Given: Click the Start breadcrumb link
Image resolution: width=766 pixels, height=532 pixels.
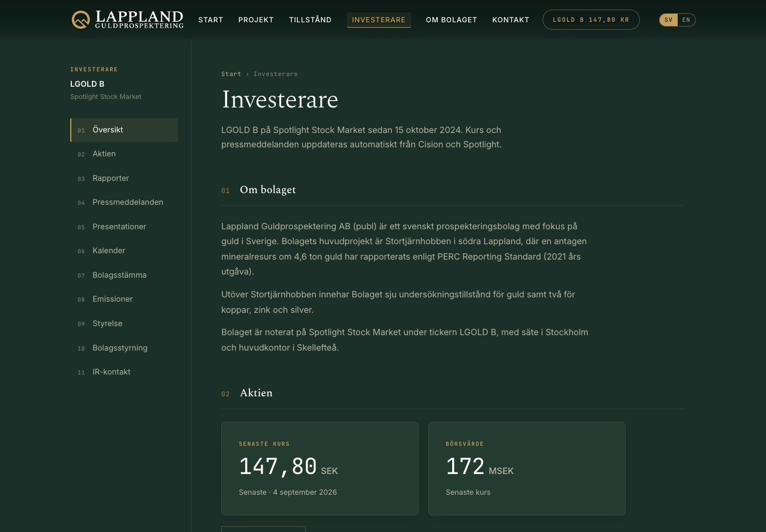Looking at the screenshot, I should click(x=231, y=74).
